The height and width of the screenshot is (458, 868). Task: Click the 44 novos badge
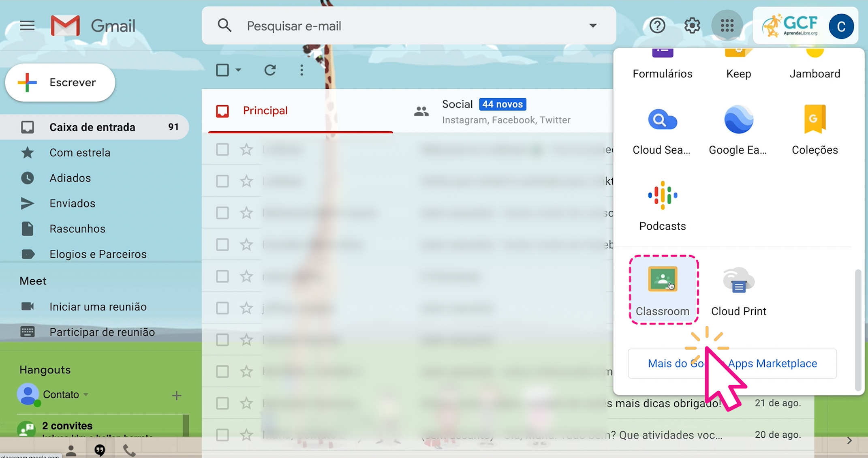tap(502, 104)
